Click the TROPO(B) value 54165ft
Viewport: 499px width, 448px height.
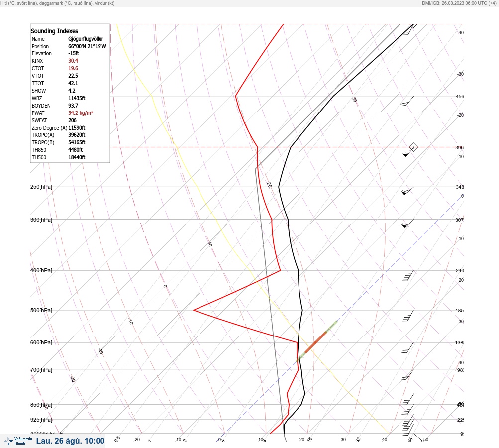(x=77, y=142)
